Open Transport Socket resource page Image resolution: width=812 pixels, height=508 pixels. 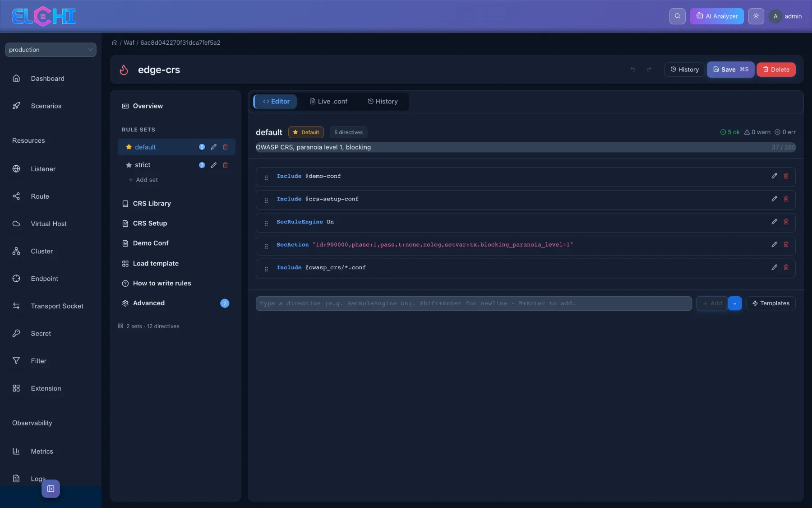point(57,306)
